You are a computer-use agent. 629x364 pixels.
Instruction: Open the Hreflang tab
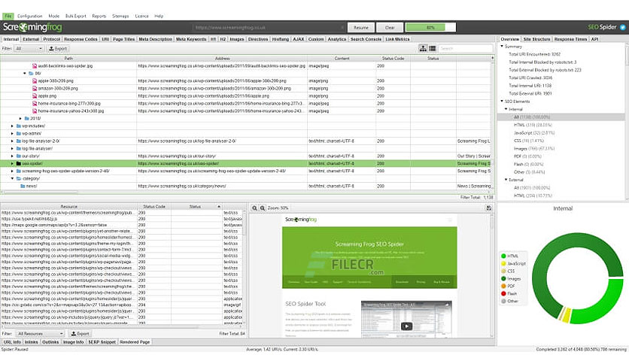[281, 39]
